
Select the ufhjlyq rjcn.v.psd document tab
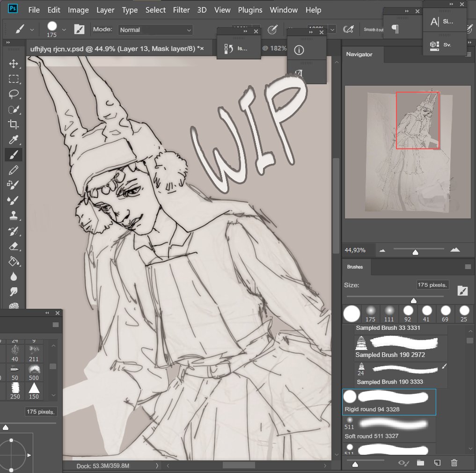tap(117, 49)
